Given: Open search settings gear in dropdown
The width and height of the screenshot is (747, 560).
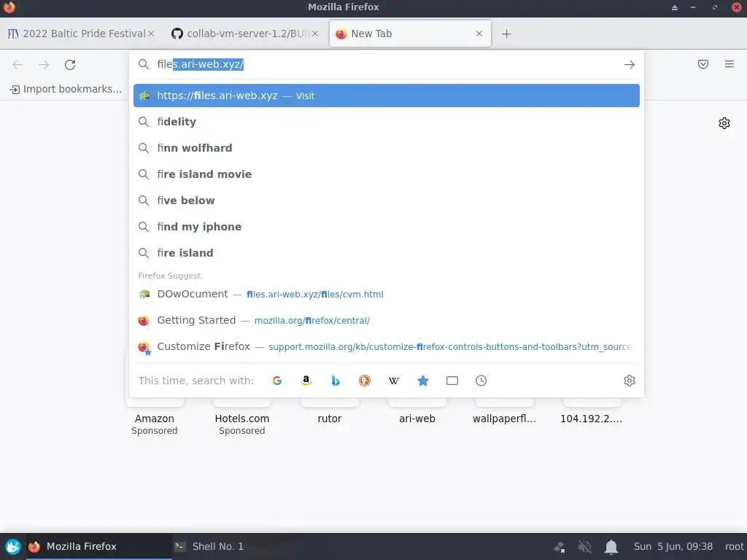Looking at the screenshot, I should [630, 381].
